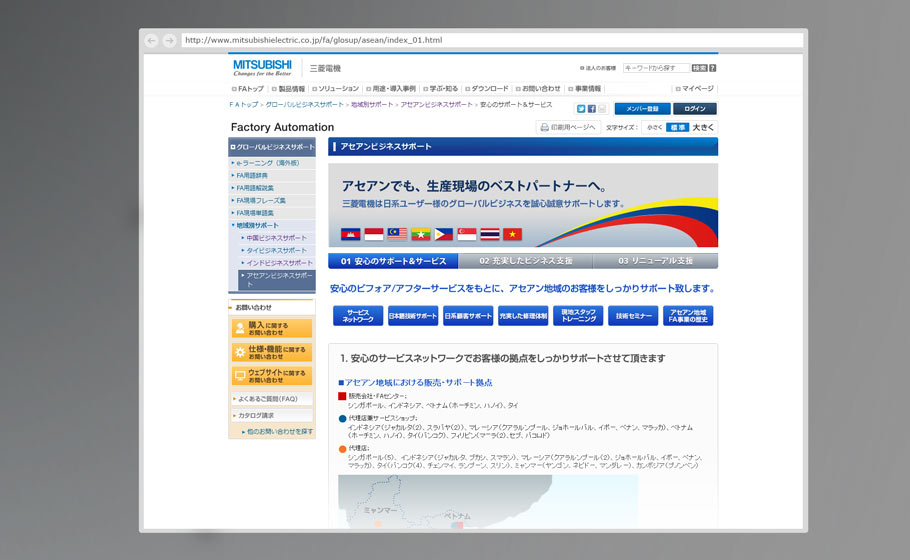This screenshot has height=560, width=910.
Task: Click the URL address bar
Action: pyautogui.click(x=492, y=40)
